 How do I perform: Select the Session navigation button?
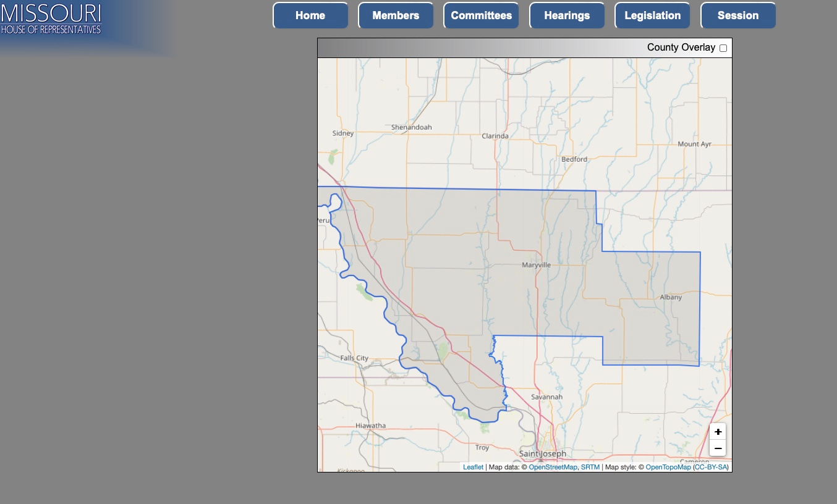coord(738,15)
